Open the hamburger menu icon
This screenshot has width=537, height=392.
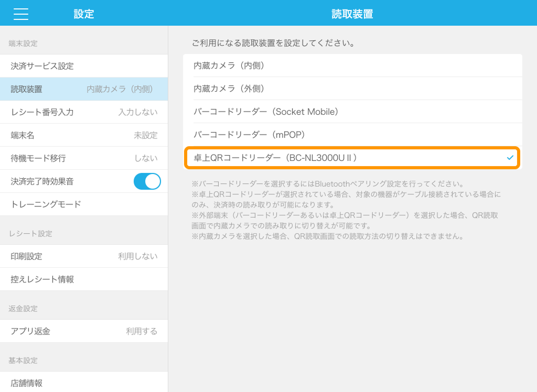(21, 14)
